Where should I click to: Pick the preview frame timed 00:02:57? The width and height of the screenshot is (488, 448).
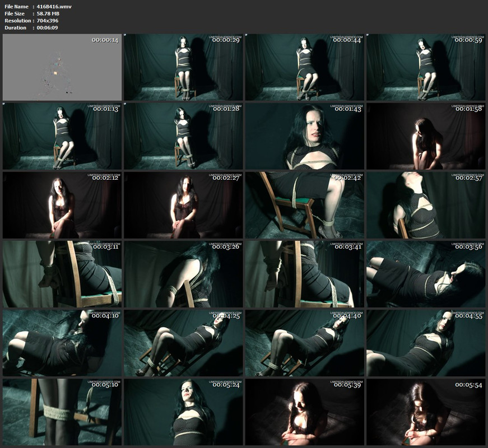point(426,206)
